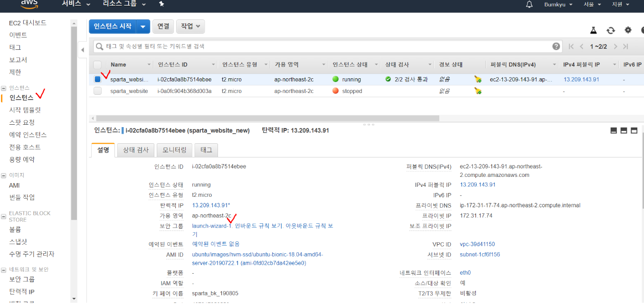Collapse the 네트워크 및 보안 section
Viewport: 644px width, 304px height.
(4, 269)
